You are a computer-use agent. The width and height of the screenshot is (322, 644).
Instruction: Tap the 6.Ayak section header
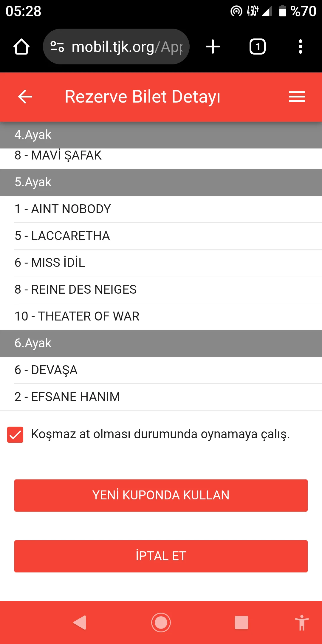pyautogui.click(x=161, y=343)
